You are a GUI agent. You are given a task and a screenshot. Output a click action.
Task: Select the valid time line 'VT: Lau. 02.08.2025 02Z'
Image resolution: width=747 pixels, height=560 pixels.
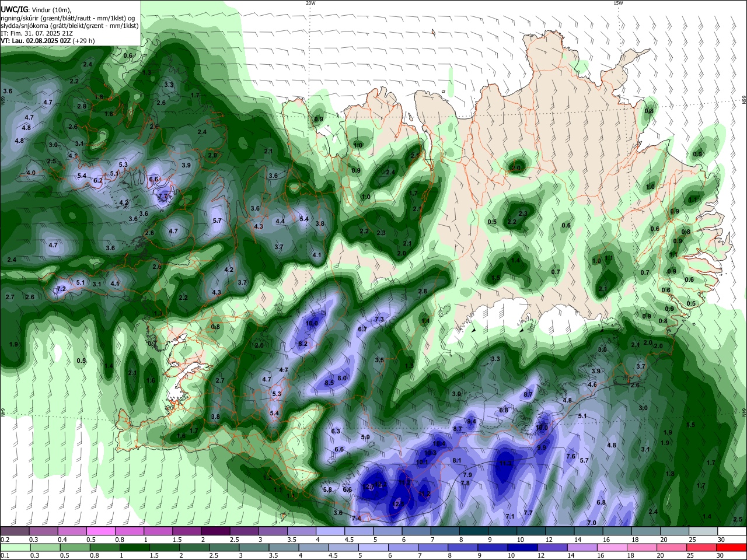36,41
